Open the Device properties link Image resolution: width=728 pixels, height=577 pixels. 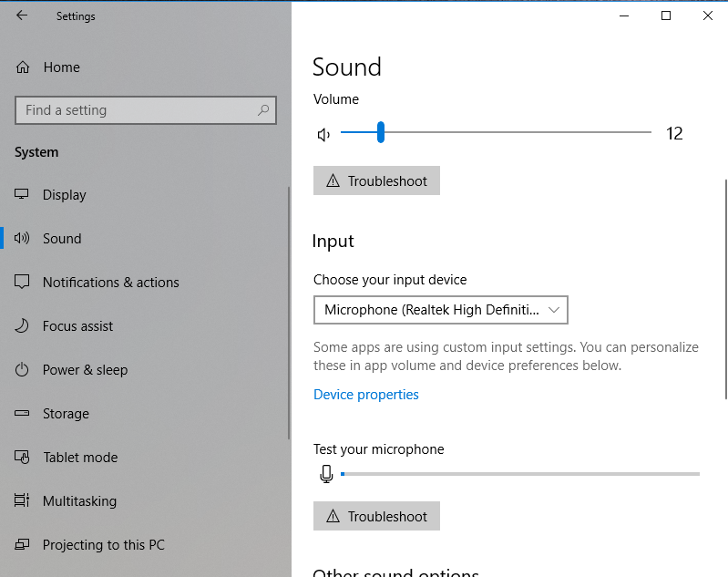[x=366, y=395]
